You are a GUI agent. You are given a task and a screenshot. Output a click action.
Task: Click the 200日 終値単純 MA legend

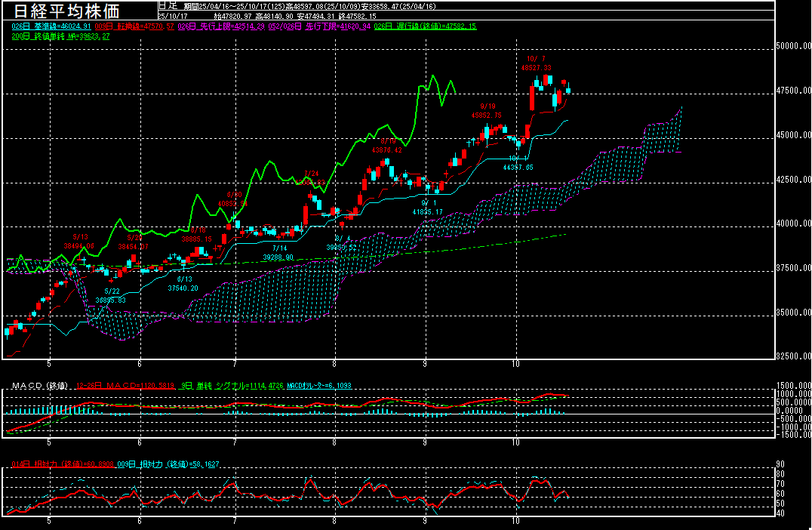[60, 35]
